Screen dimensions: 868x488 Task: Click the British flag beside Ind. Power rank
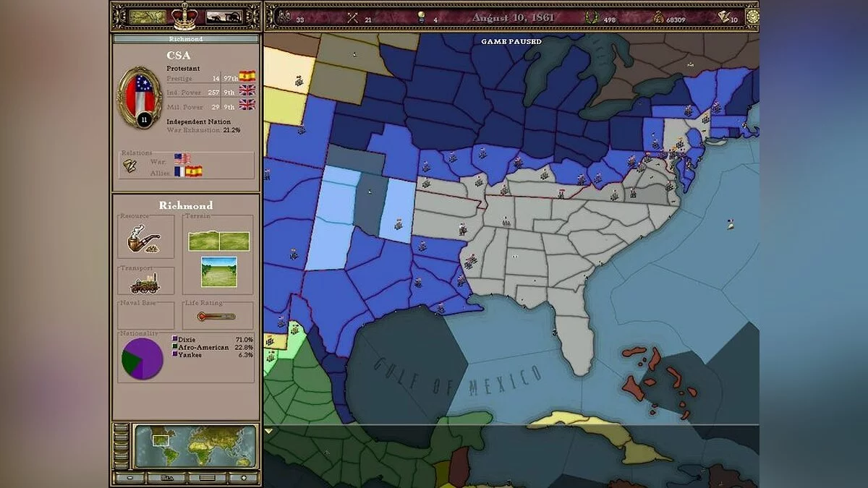pyautogui.click(x=247, y=90)
